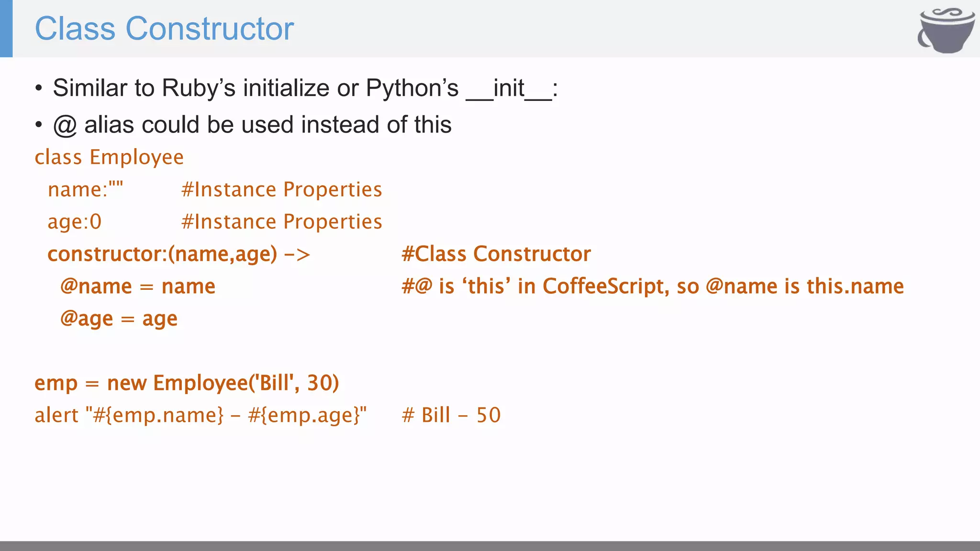Click the CoffeeScript cup logo
980x551 pixels.
coord(946,30)
